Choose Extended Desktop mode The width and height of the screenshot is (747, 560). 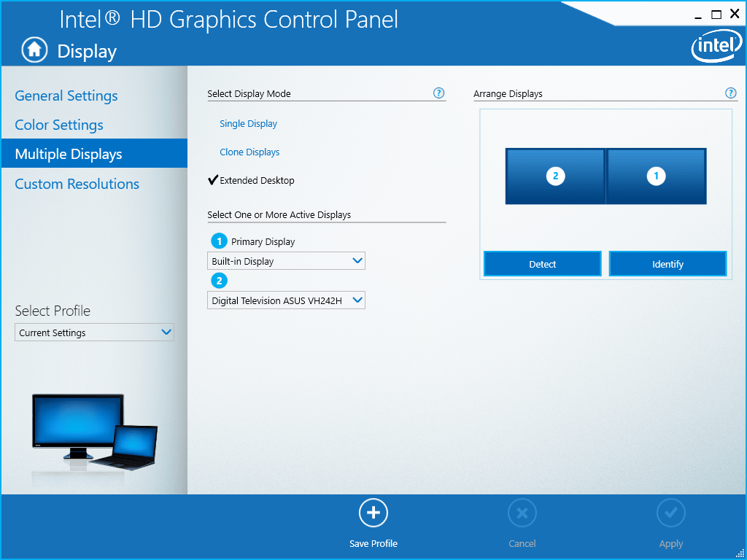point(257,181)
